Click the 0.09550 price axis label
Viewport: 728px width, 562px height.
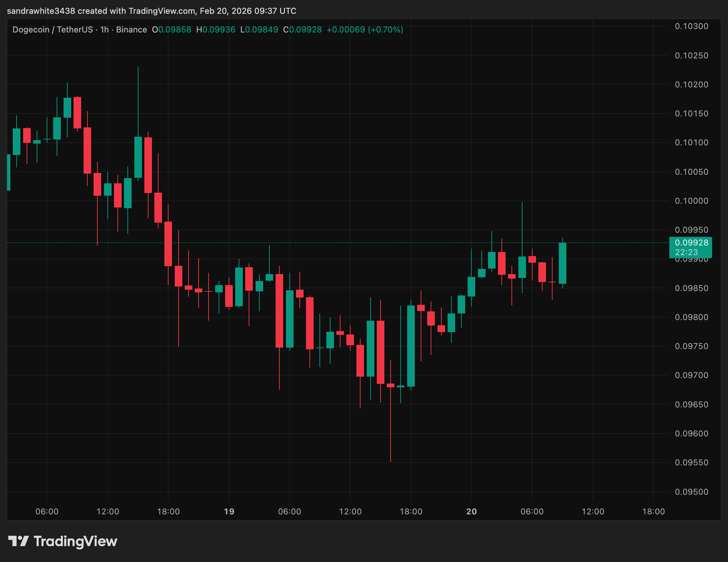tap(691, 463)
